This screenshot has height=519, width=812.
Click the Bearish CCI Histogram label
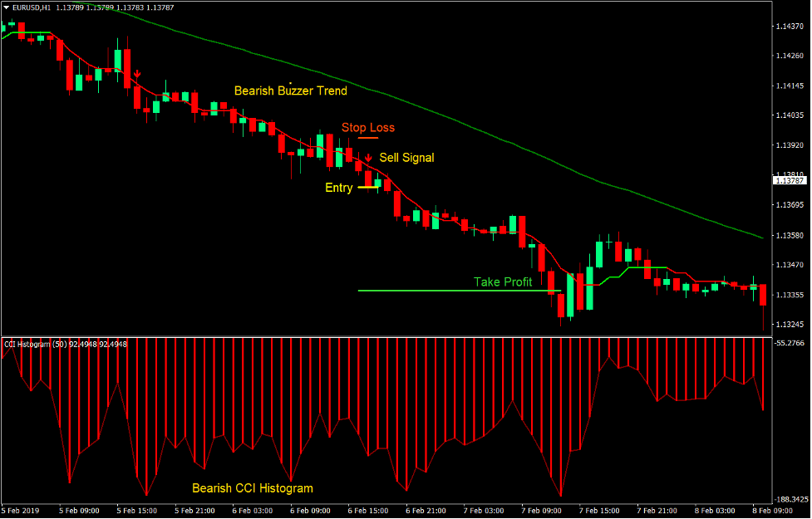[252, 488]
